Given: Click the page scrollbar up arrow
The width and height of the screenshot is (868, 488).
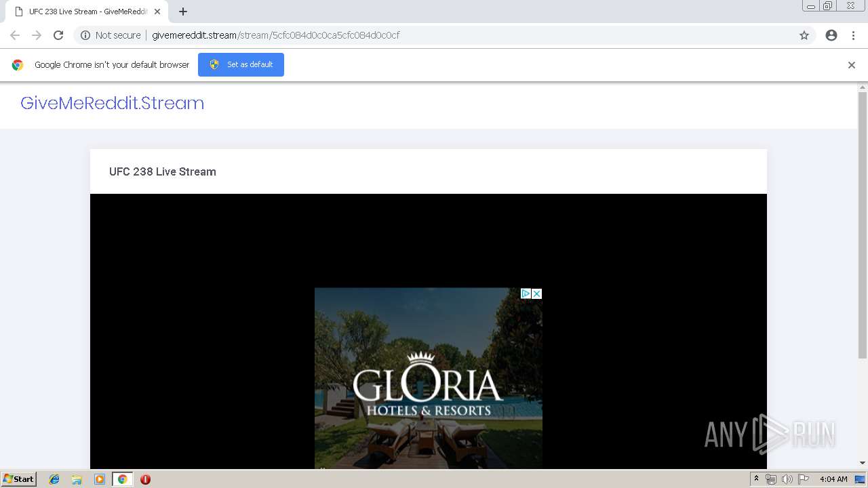Looking at the screenshot, I should coord(863,87).
